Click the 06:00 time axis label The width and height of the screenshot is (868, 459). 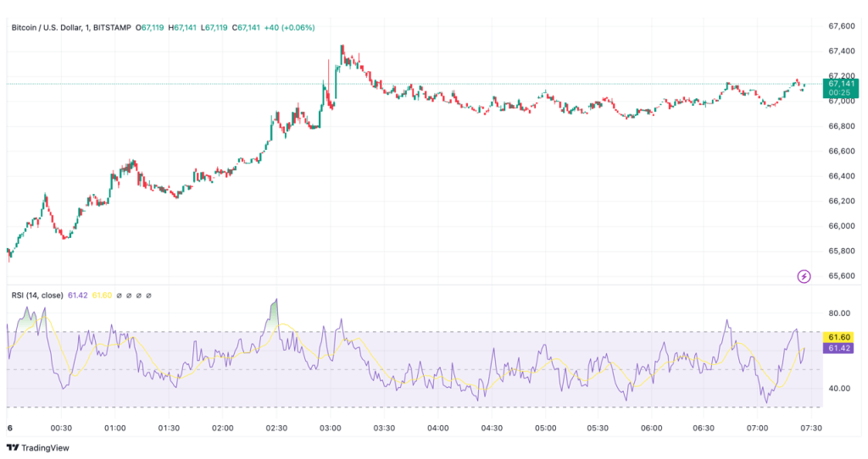tap(652, 428)
